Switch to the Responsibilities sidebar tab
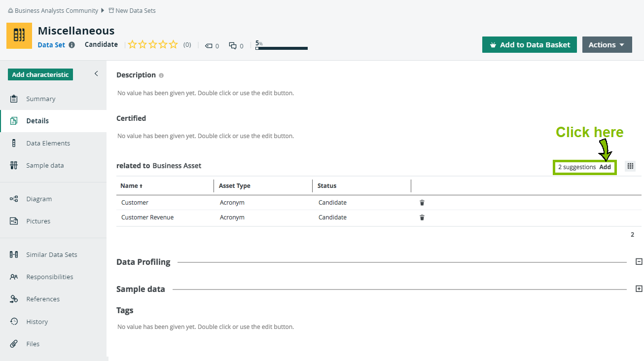Viewport: 644px width, 361px height. (x=49, y=277)
